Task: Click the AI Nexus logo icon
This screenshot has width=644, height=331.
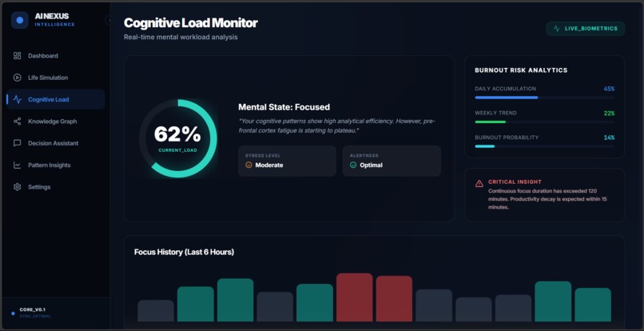Action: pyautogui.click(x=20, y=20)
